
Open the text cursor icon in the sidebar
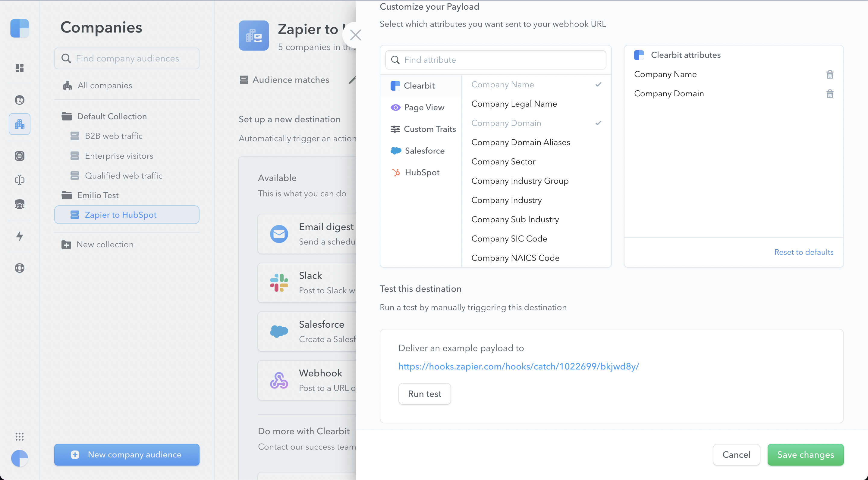(x=20, y=180)
